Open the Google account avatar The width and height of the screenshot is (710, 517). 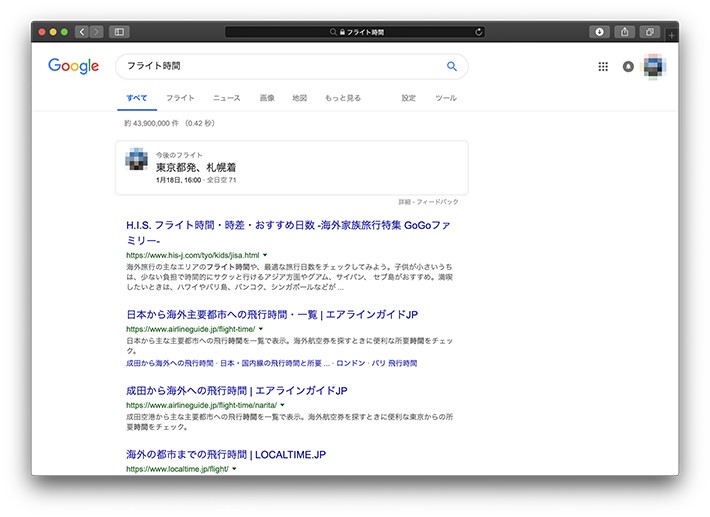pos(653,67)
